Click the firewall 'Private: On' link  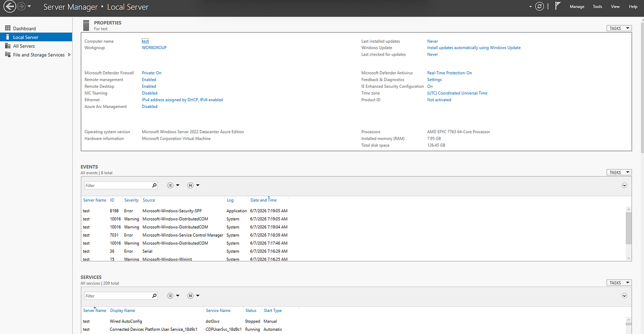pos(151,73)
